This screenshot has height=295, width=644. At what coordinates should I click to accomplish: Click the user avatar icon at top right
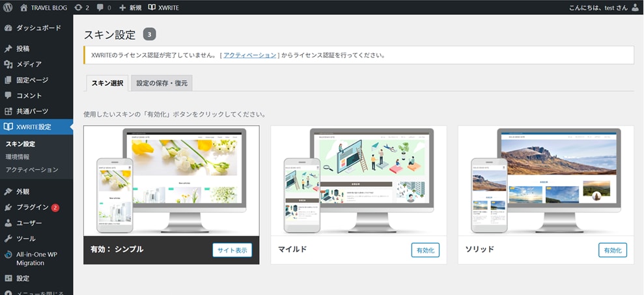pos(635,7)
